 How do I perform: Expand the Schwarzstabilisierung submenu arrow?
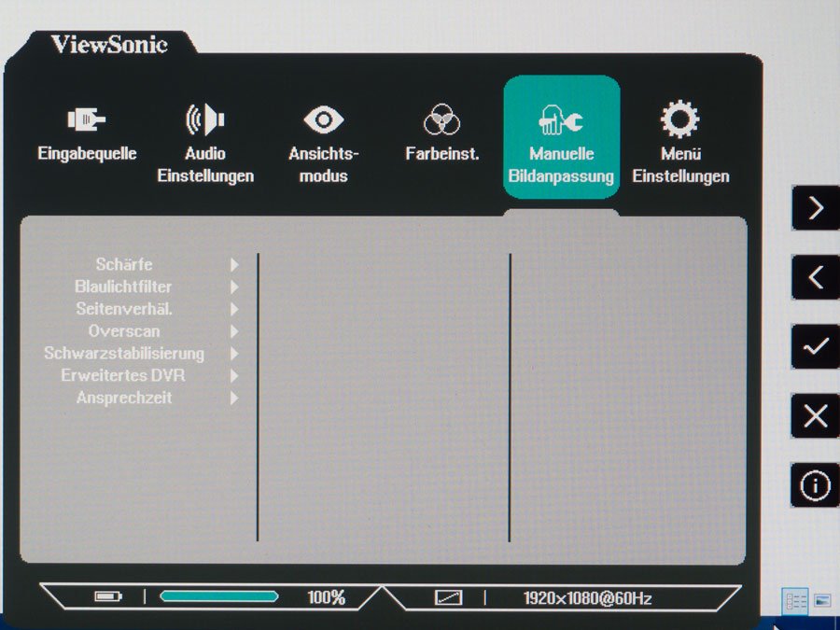point(234,354)
